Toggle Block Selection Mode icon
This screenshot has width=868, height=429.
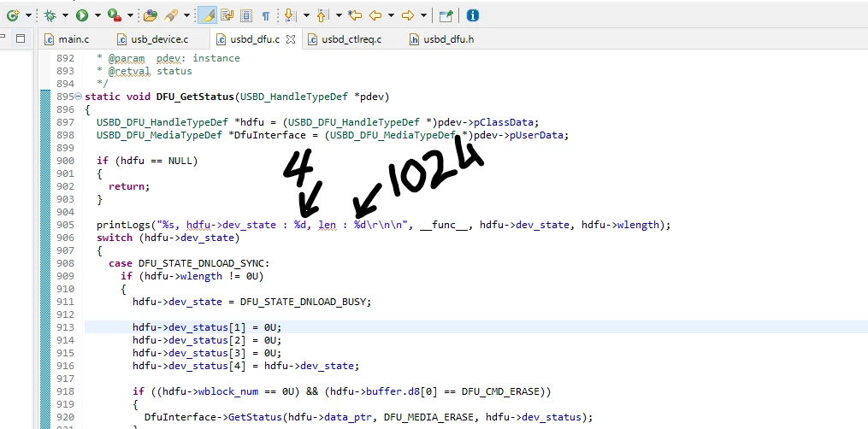click(246, 15)
